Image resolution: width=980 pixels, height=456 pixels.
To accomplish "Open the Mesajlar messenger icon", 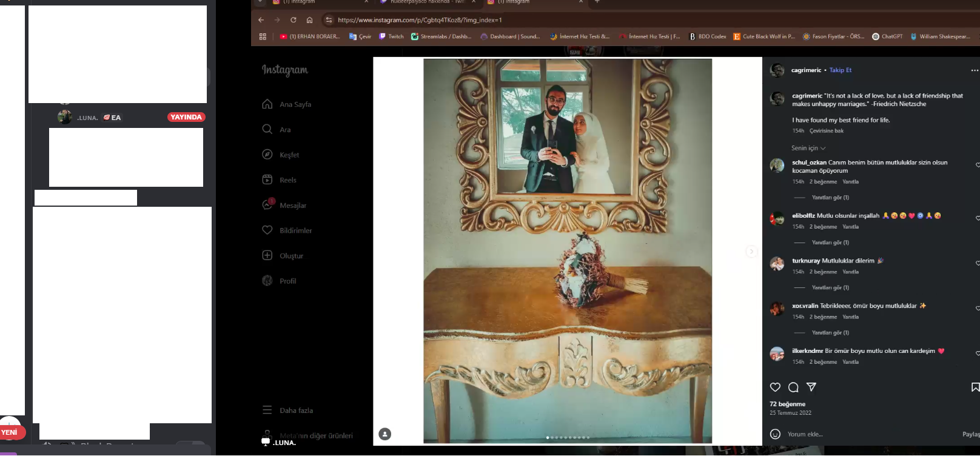I will pyautogui.click(x=267, y=205).
